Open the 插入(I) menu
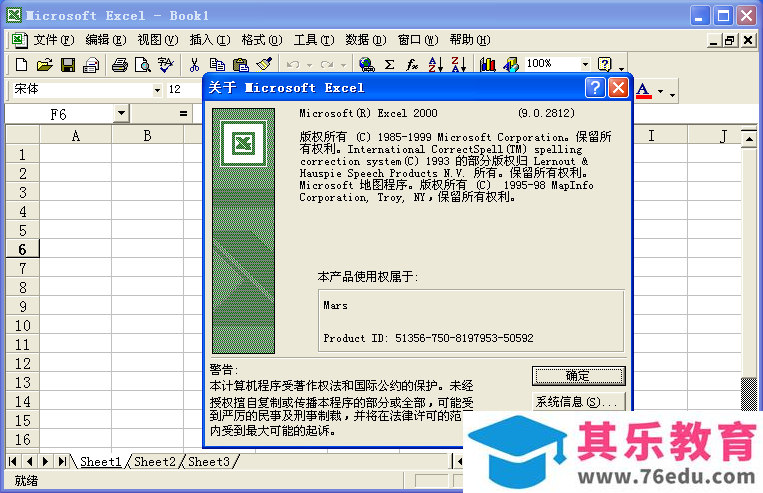The width and height of the screenshot is (763, 493). coord(210,40)
